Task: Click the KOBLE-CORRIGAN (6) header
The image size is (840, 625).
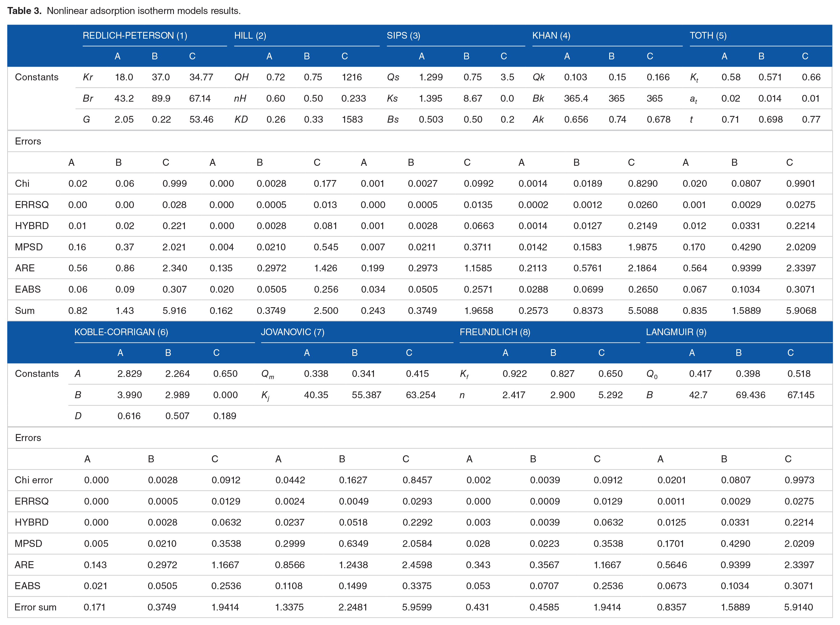Action: coord(121,332)
